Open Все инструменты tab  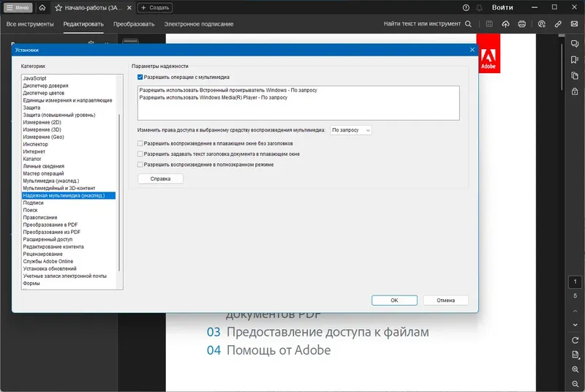[x=30, y=24]
